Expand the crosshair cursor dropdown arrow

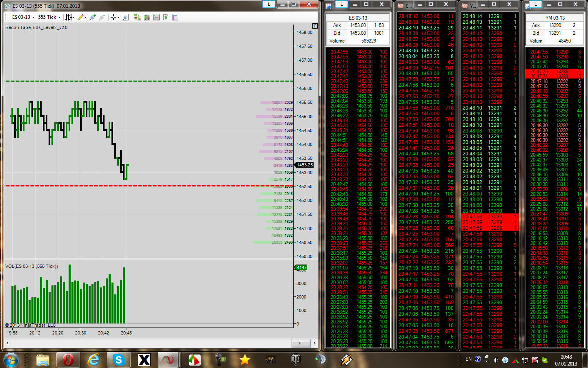(118, 17)
